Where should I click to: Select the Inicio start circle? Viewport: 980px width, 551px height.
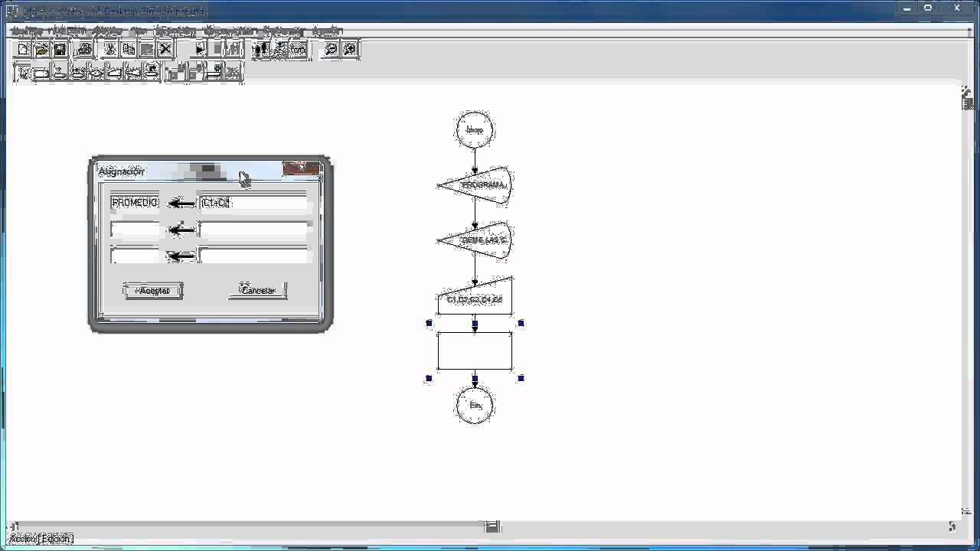point(475,130)
